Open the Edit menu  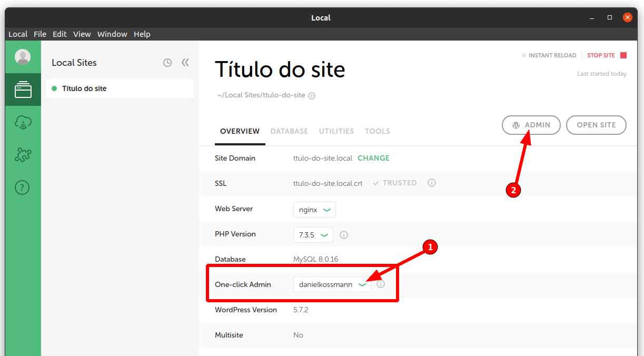60,34
